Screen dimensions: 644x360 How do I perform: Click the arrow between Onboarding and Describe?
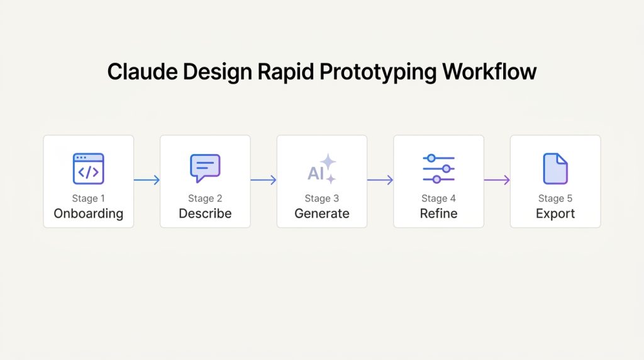point(147,181)
